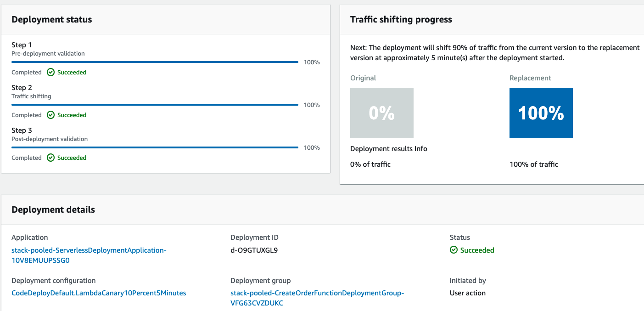This screenshot has width=644, height=311.
Task: Click the Step 2 succeeded checkmark icon
Action: pos(51,115)
